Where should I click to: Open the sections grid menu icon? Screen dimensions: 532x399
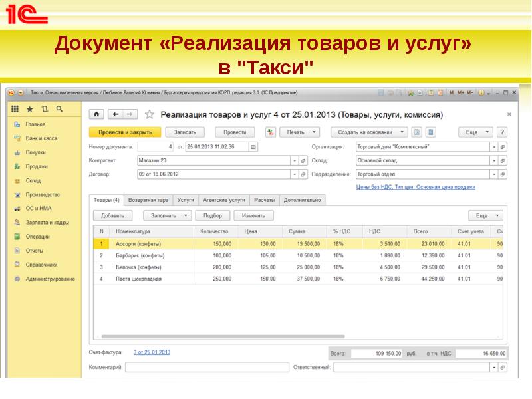15,109
